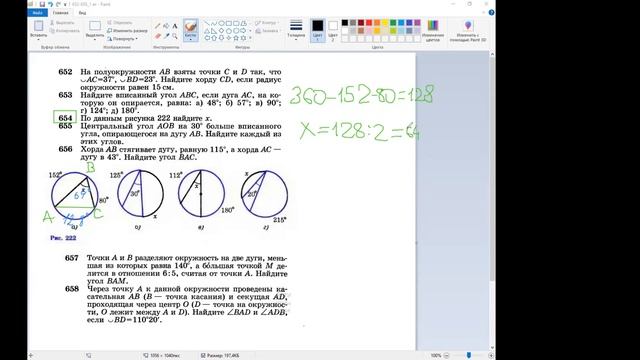Screen dimensions: 640x360
Task: Open Customize Quick Access Toolbar arrow
Action: (x=65, y=4)
